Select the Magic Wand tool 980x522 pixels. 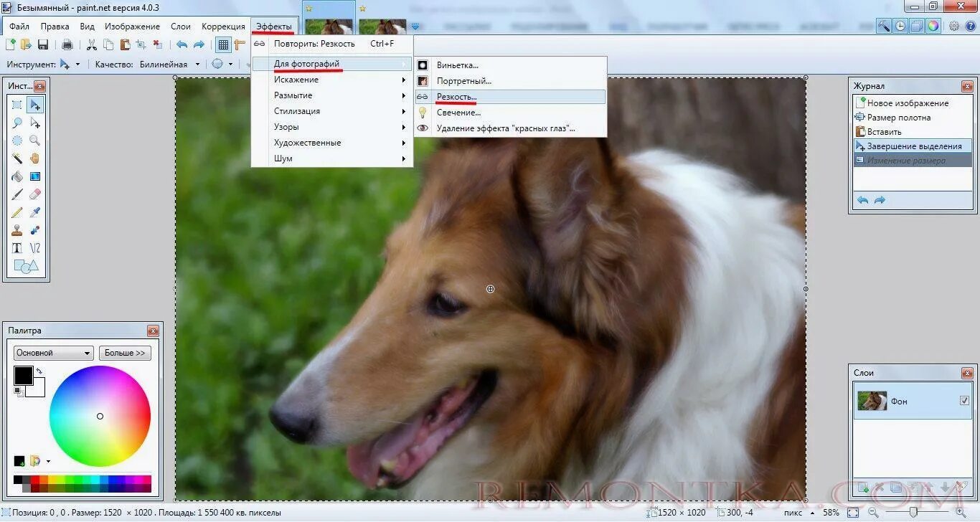point(17,158)
